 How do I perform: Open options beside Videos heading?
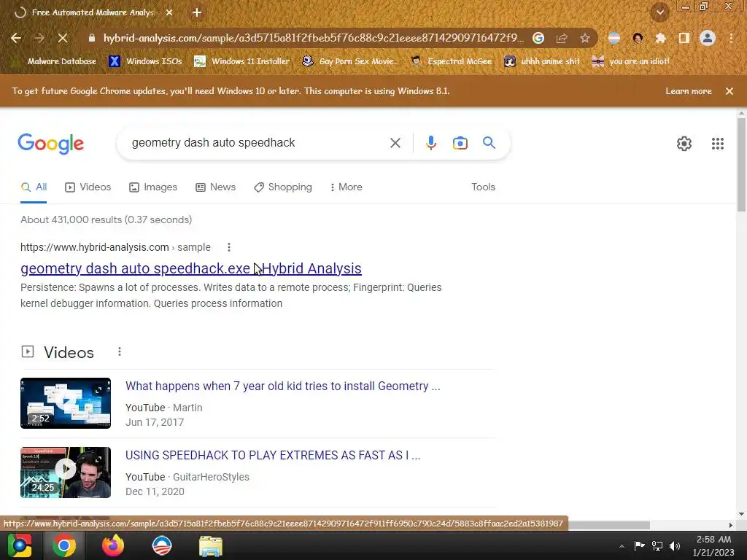(x=119, y=351)
